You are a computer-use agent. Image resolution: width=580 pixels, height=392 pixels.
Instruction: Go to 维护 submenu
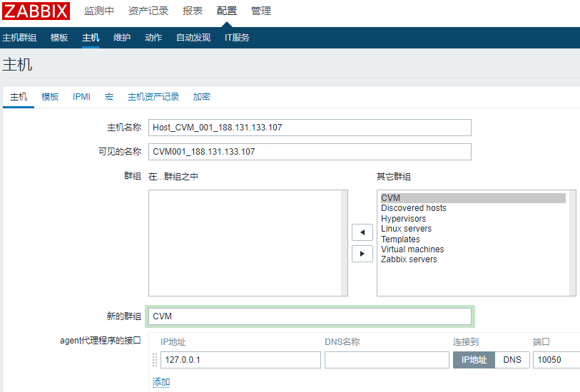coord(122,38)
